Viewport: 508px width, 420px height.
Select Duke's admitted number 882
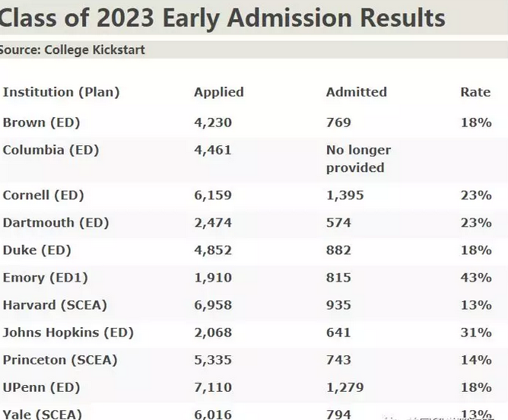coord(338,250)
